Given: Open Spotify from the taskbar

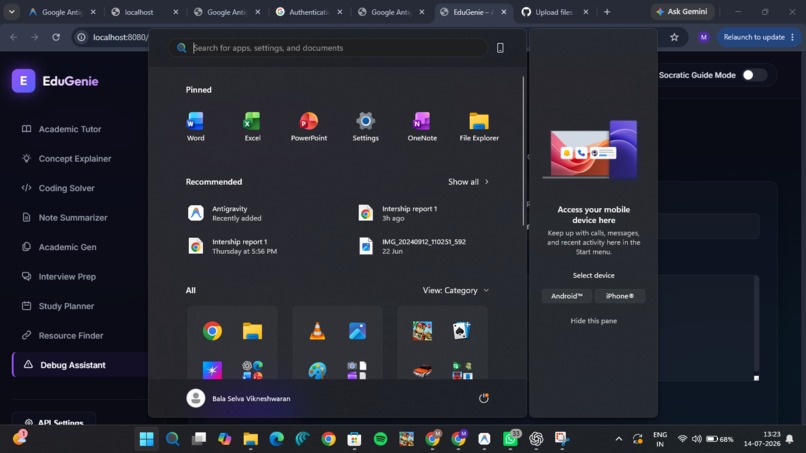Looking at the screenshot, I should [380, 439].
